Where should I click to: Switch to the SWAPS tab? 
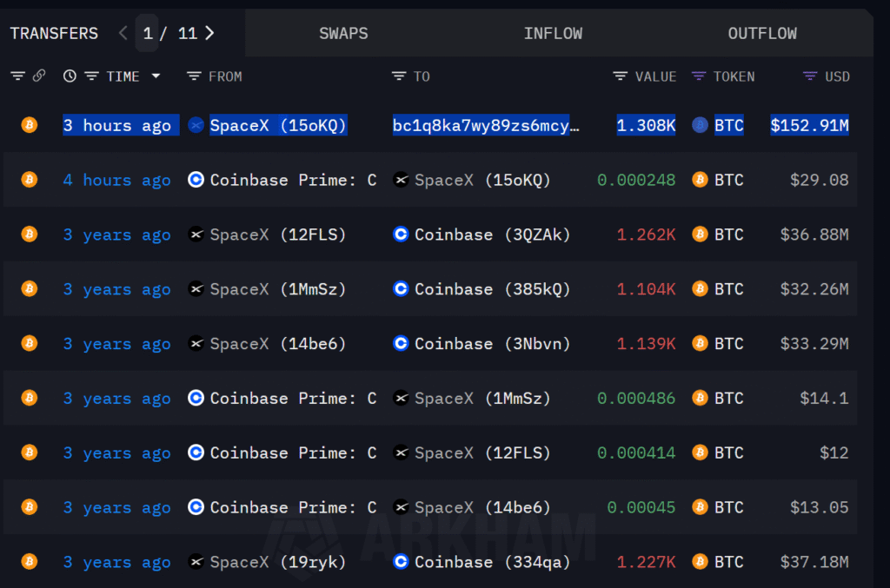[x=343, y=34]
